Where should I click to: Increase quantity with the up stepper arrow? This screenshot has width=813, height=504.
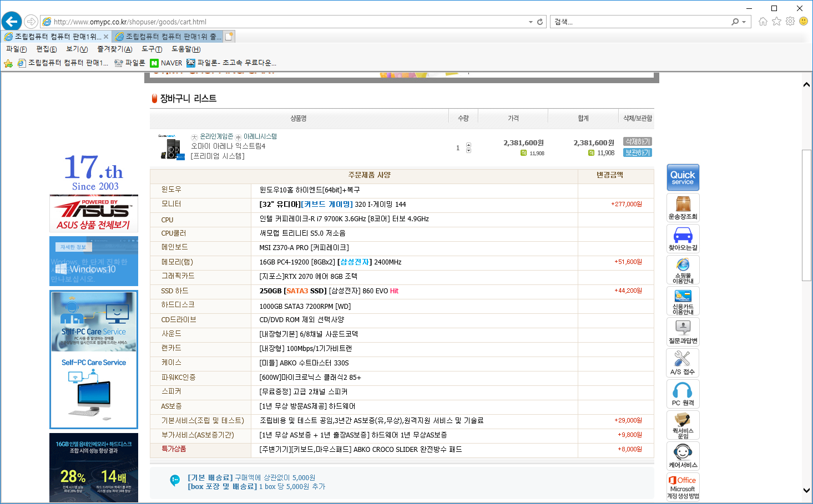pos(468,145)
